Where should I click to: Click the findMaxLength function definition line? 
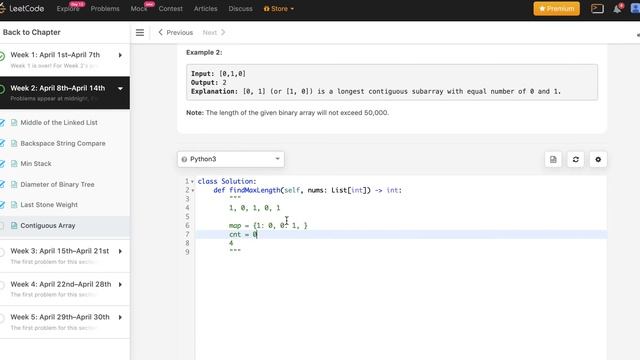(x=307, y=190)
